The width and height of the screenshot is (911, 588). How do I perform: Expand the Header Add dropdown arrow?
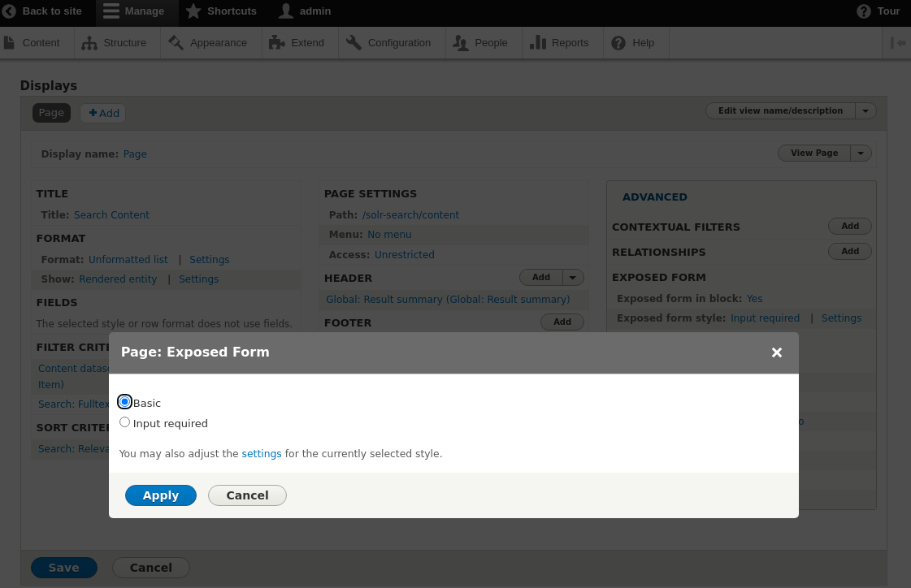point(573,278)
